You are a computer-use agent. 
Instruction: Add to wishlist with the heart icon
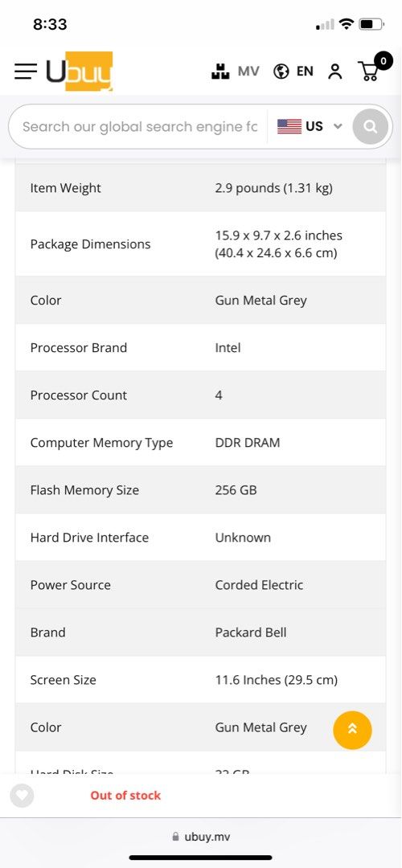point(22,796)
